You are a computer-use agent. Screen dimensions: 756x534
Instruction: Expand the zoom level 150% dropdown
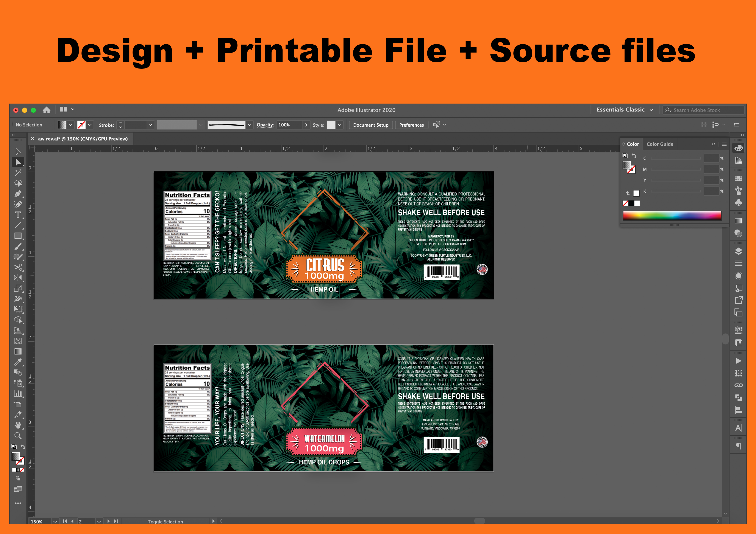[55, 522]
